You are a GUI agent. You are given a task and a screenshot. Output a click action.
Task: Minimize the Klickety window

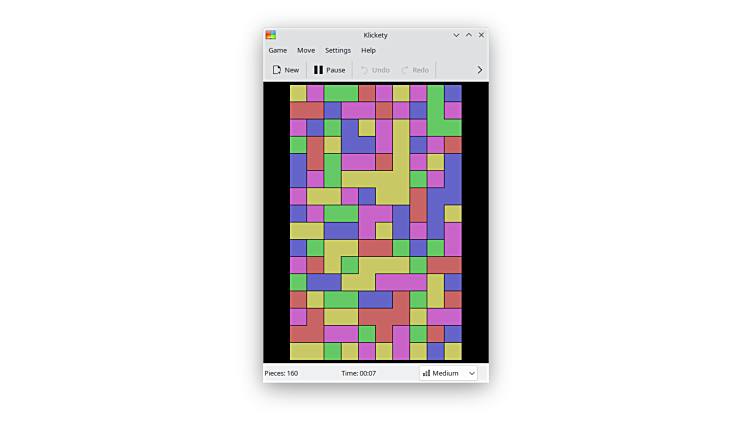click(456, 35)
